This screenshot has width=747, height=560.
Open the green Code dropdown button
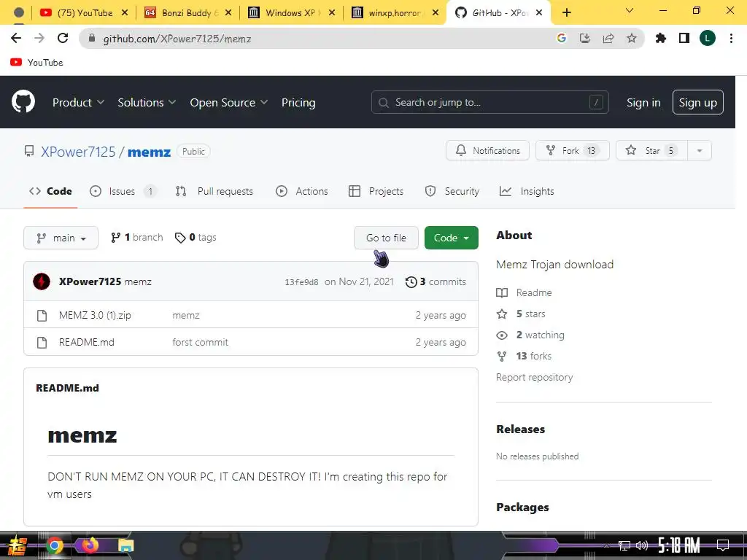(451, 238)
